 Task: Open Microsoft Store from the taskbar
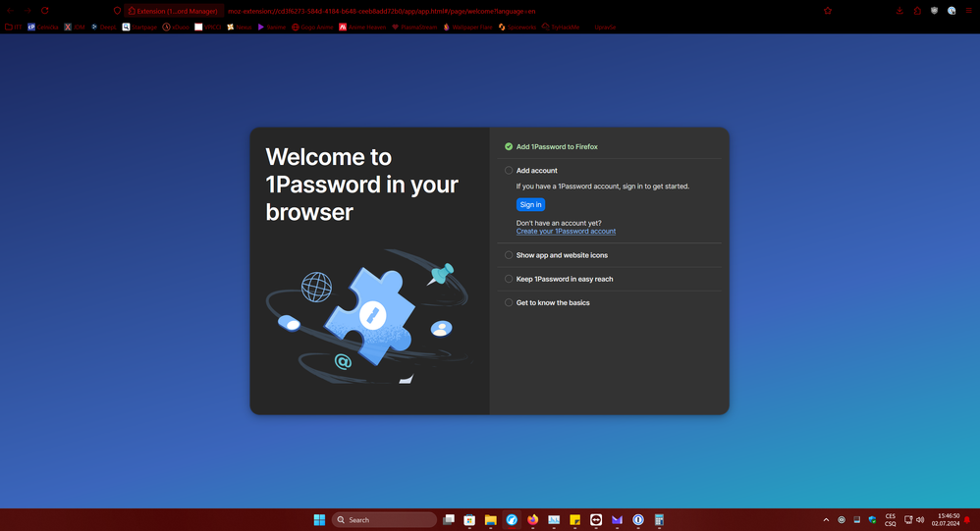[x=469, y=520]
